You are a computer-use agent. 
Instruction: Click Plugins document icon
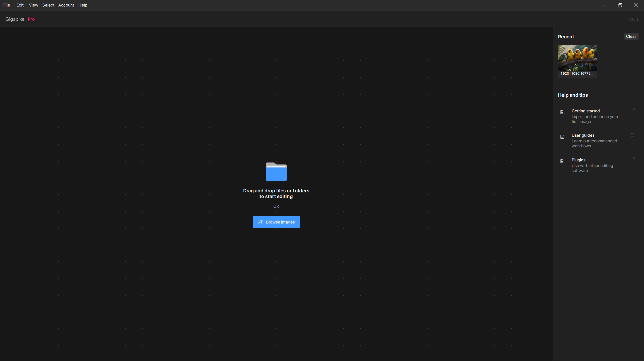click(562, 161)
